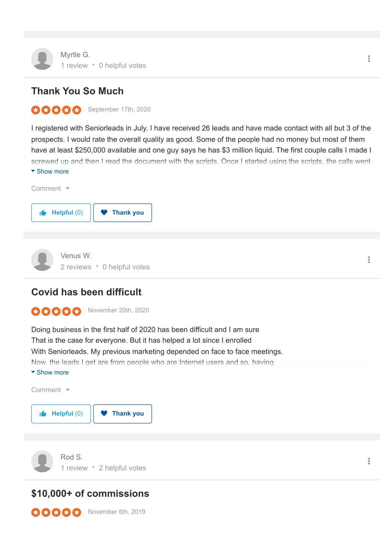This screenshot has width=392, height=555.
Task: Open the Rod S. reviewer name link
Action: pos(72,457)
